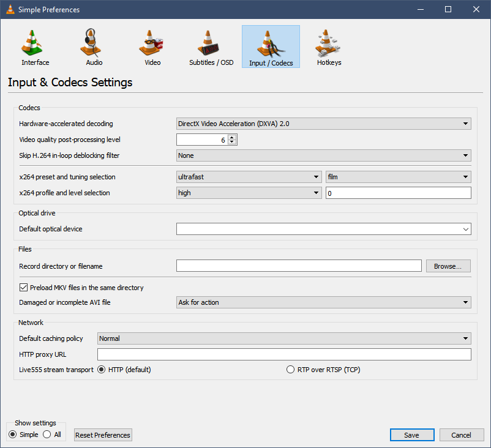
Task: Open the Interface preferences cone icon
Action: coord(32,43)
